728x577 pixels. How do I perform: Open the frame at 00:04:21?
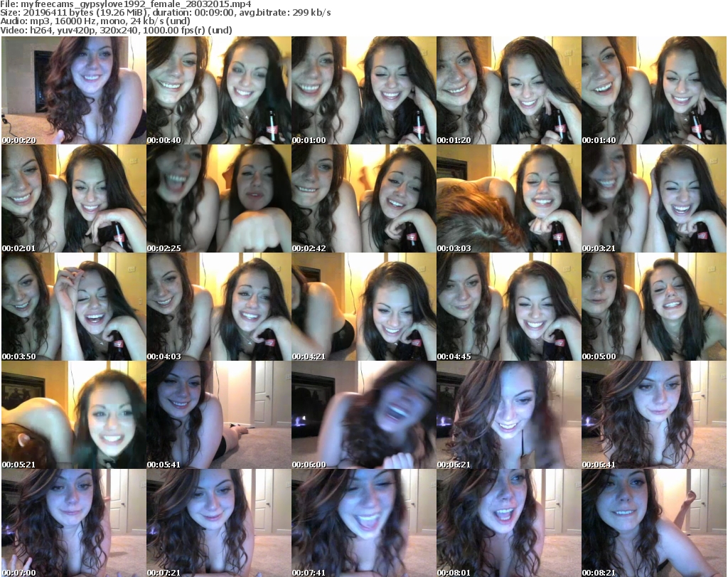(363, 307)
